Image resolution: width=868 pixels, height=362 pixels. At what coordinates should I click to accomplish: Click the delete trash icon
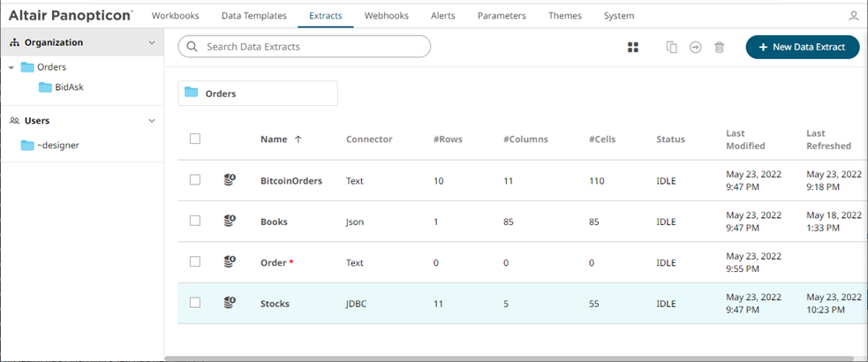720,48
